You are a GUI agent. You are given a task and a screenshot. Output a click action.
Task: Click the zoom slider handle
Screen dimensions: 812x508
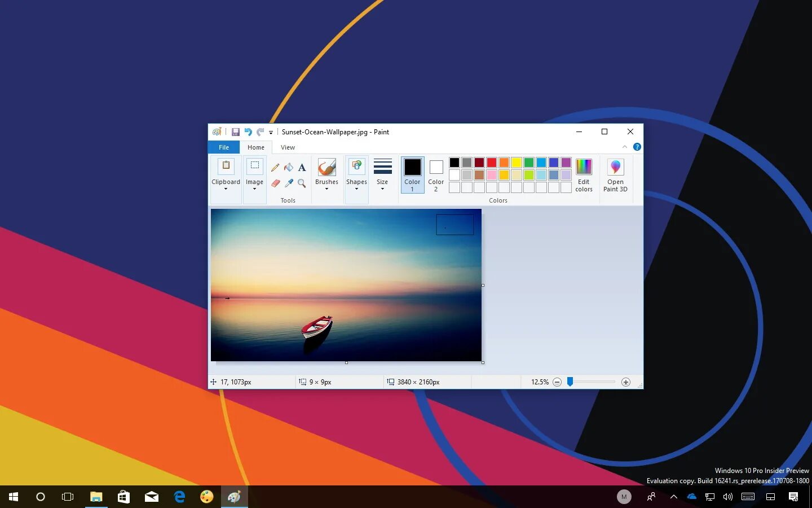tap(570, 382)
